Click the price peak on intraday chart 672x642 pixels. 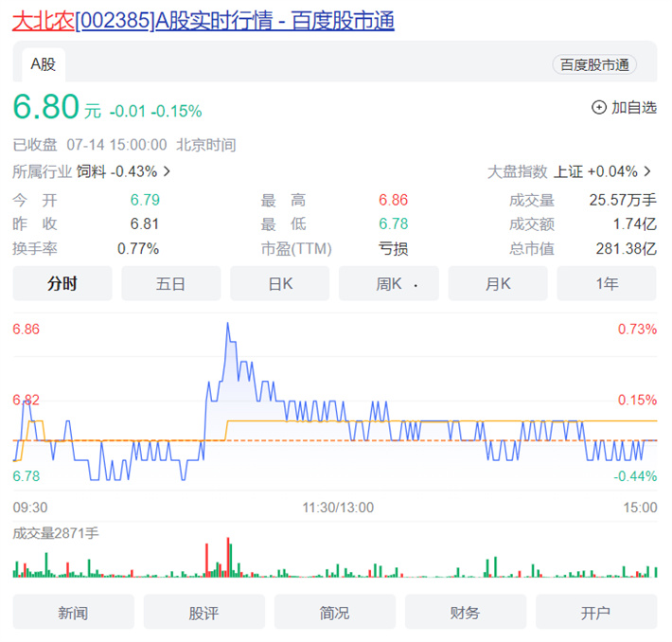coord(228,325)
